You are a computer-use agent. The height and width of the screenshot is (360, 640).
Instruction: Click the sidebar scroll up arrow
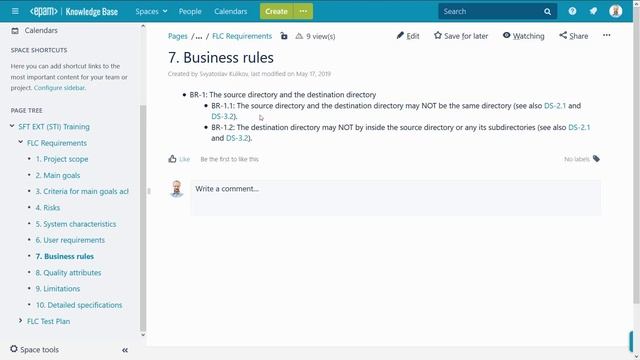143,26
